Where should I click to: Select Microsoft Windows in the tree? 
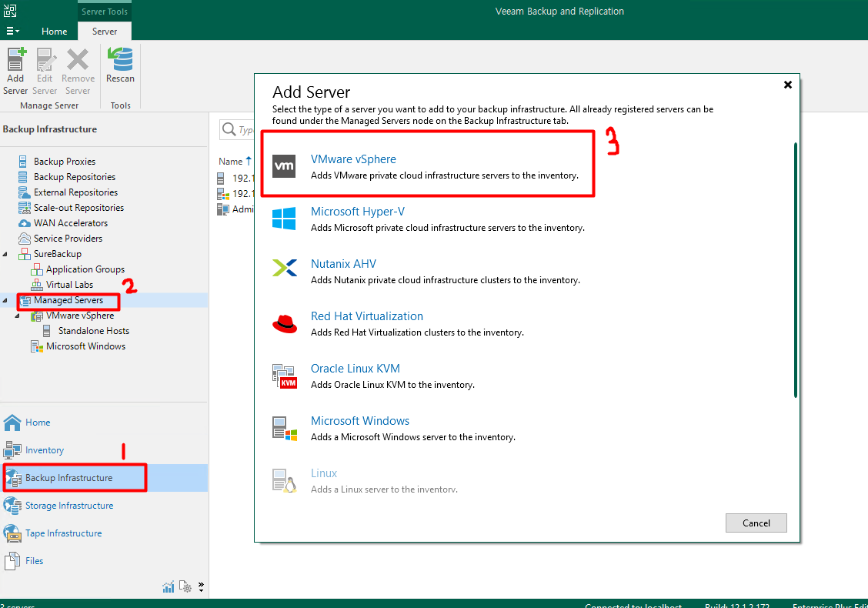[x=85, y=346]
